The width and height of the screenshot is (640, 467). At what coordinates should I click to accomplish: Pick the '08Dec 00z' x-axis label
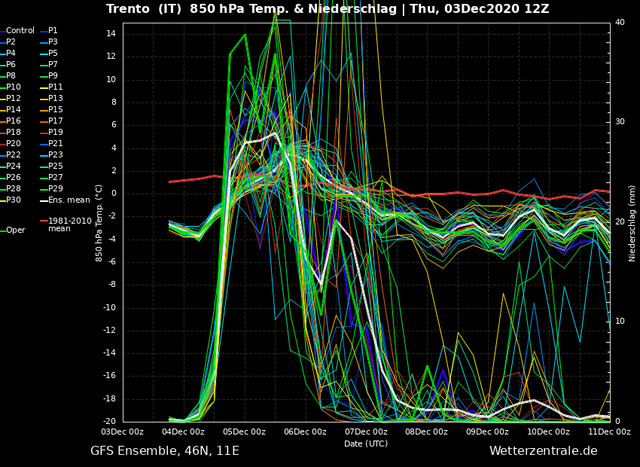pos(427,432)
